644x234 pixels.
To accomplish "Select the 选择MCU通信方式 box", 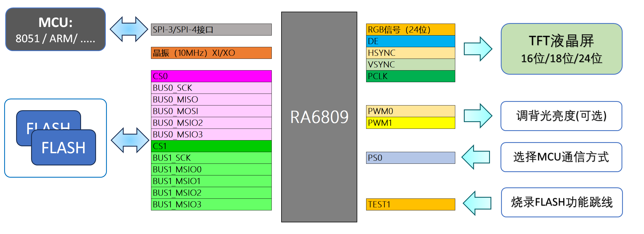I will coord(561,157).
